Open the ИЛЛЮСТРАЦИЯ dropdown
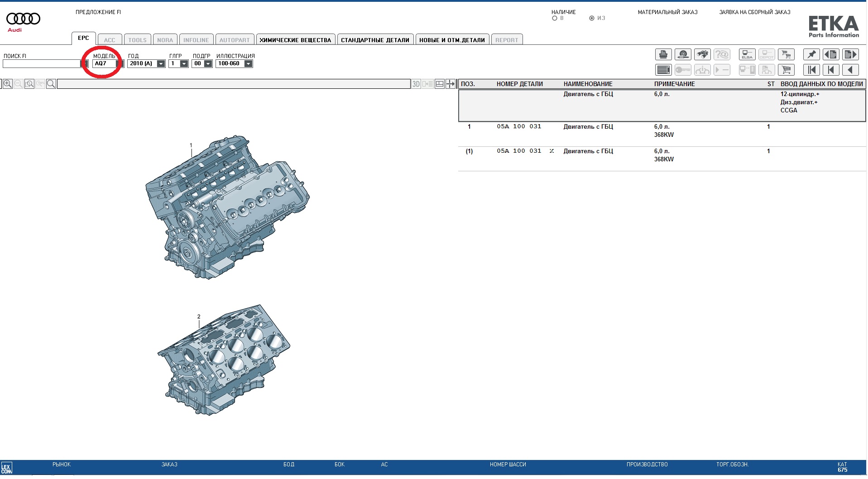 tap(248, 64)
